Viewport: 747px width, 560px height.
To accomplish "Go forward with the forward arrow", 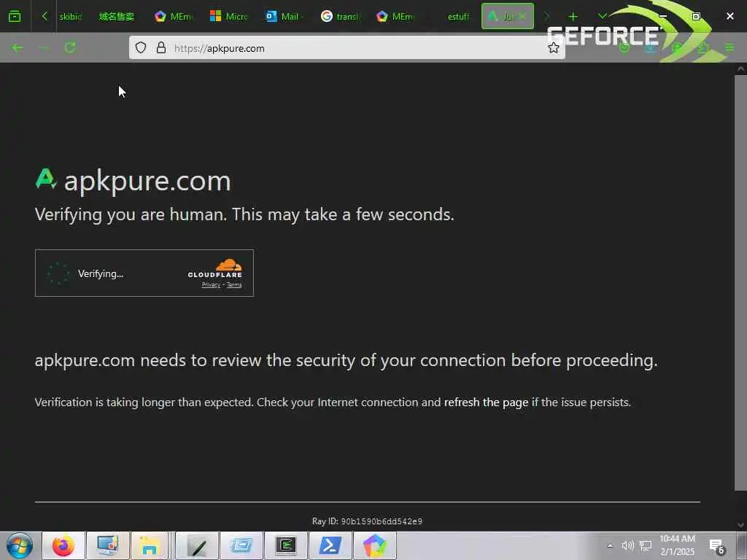I will coord(44,47).
